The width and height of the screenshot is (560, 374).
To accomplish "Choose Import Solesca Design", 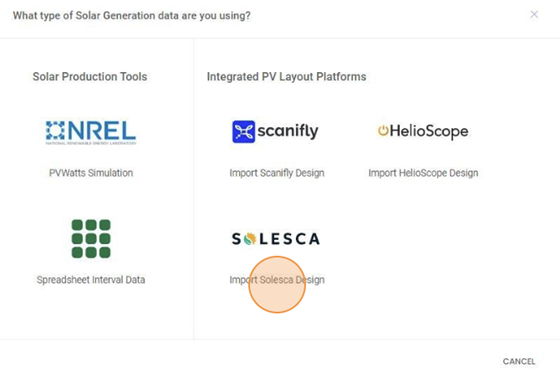I will tap(277, 280).
